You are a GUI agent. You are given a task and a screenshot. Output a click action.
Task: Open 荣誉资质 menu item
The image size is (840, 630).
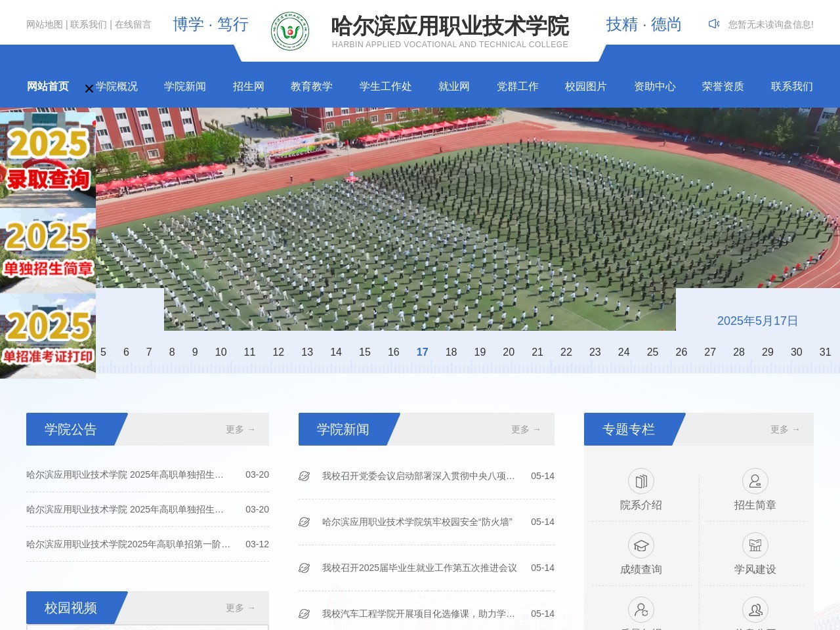pyautogui.click(x=723, y=87)
